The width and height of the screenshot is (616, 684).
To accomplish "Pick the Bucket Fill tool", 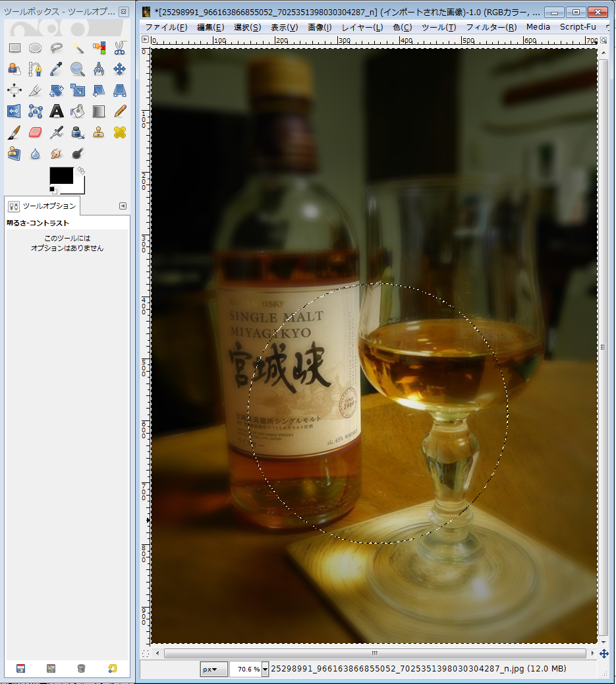I will tap(78, 111).
